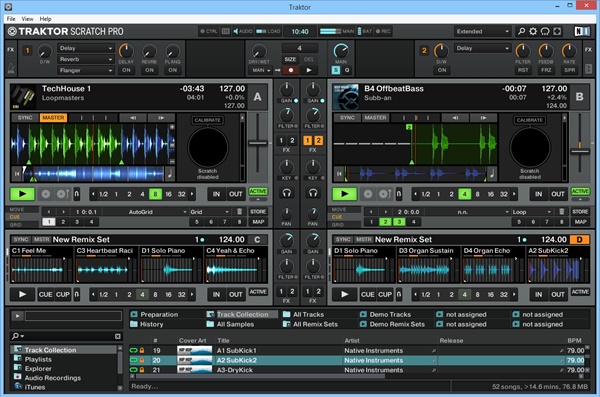Open the Extended layout dropdown
Screen dimensions: 600x397
[483, 31]
